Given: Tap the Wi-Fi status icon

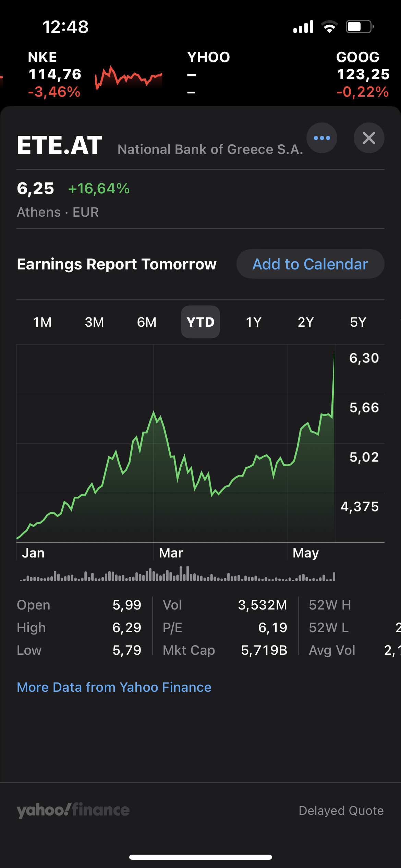Looking at the screenshot, I should click(x=329, y=27).
